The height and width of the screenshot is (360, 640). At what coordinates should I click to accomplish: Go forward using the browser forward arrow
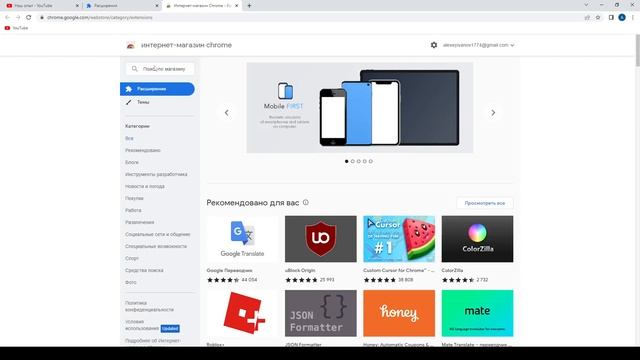18,18
